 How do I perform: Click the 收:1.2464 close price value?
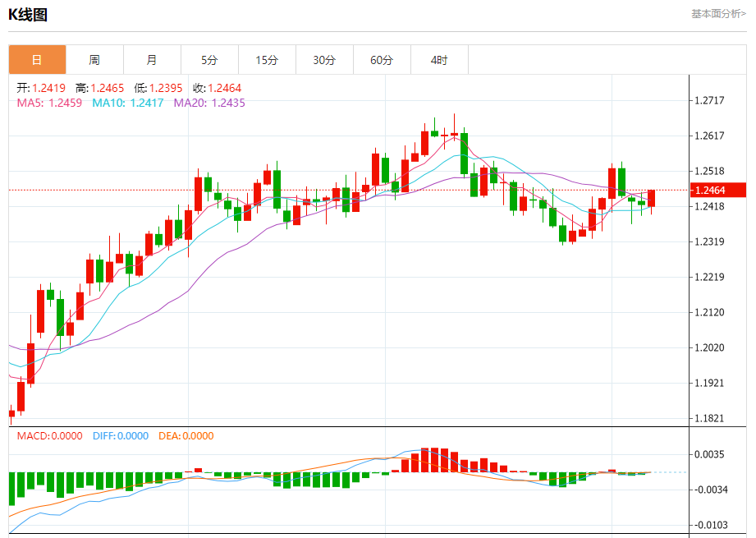tap(217, 89)
